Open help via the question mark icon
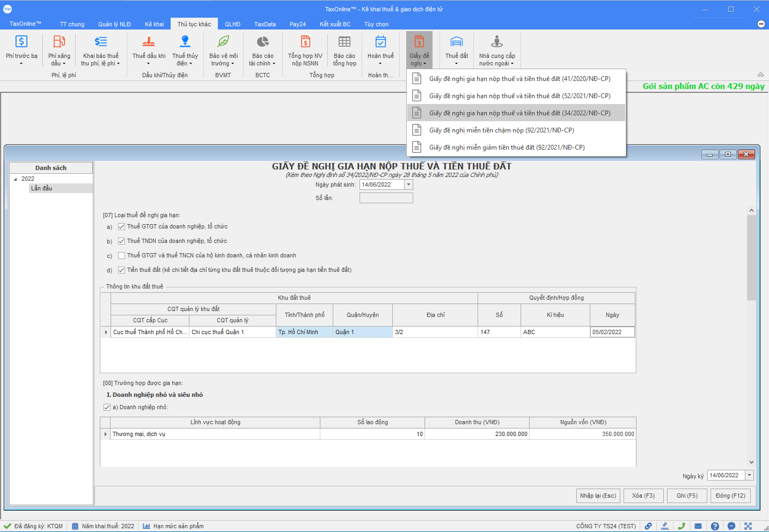The image size is (769, 532). click(x=715, y=526)
